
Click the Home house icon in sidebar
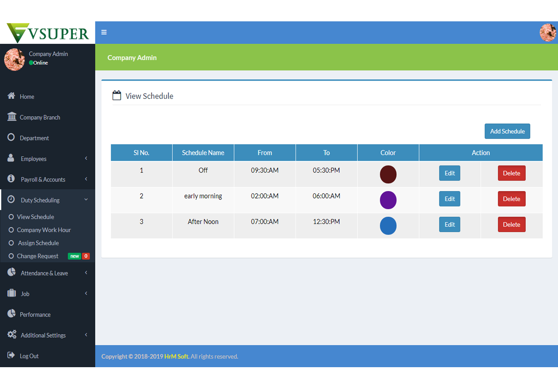point(11,96)
